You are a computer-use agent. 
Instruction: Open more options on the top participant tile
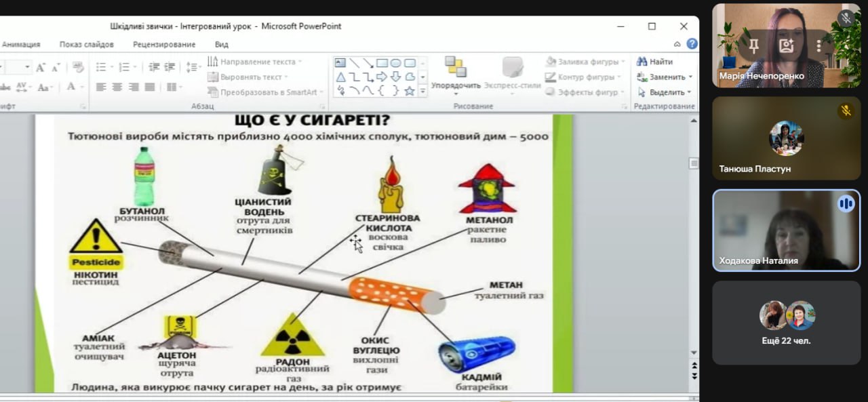(818, 46)
